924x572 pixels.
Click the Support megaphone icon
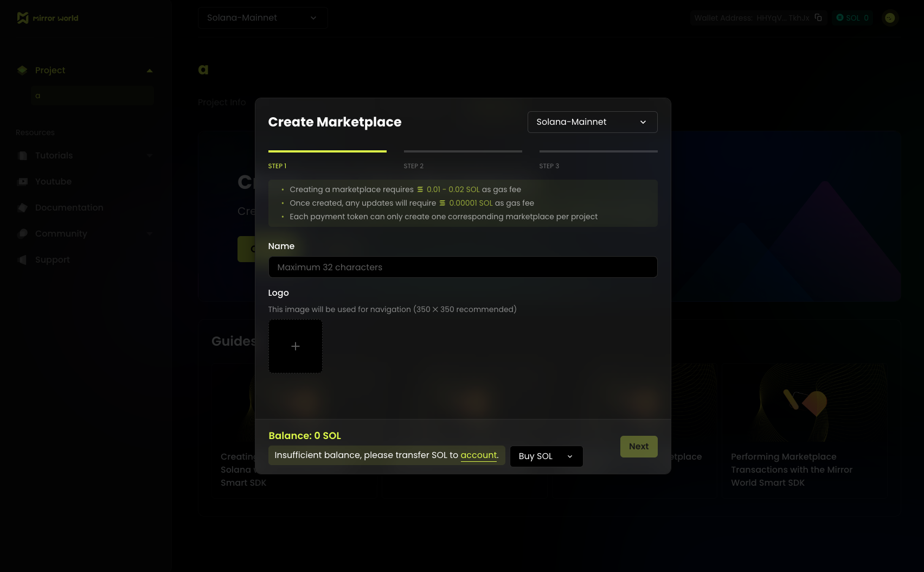click(x=23, y=260)
